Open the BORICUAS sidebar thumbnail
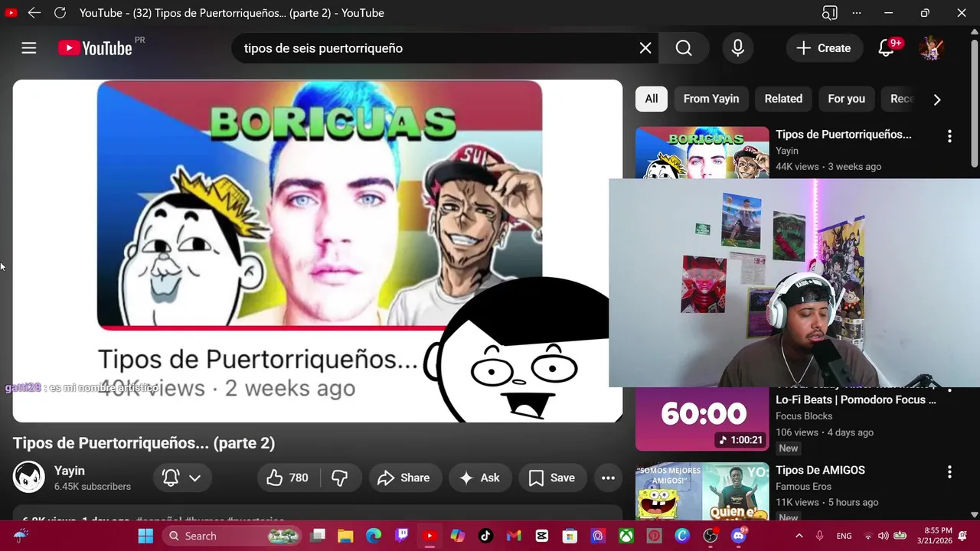Viewport: 980px width, 551px height. click(702, 152)
